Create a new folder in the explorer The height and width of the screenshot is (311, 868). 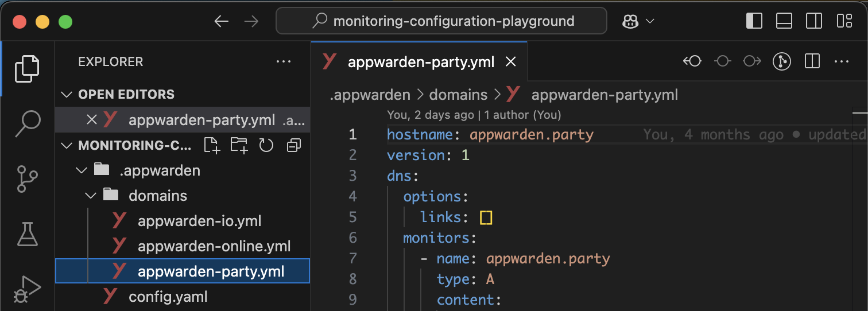[239, 145]
